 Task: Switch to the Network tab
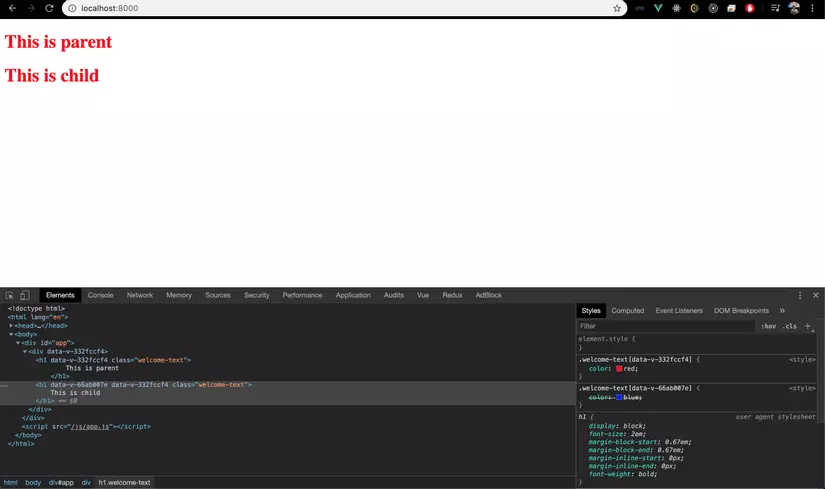pyautogui.click(x=139, y=295)
